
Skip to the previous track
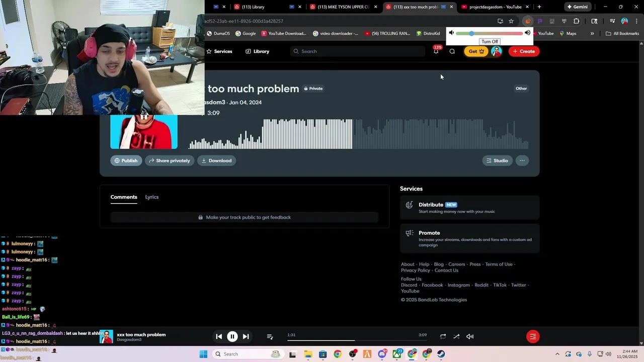coord(219,336)
